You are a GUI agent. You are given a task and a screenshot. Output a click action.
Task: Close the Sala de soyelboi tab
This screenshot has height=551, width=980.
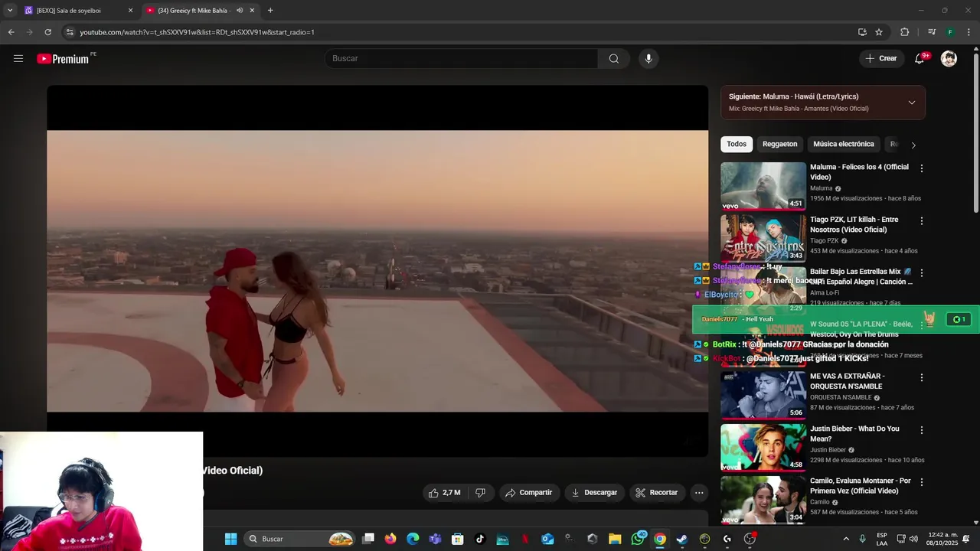point(130,11)
